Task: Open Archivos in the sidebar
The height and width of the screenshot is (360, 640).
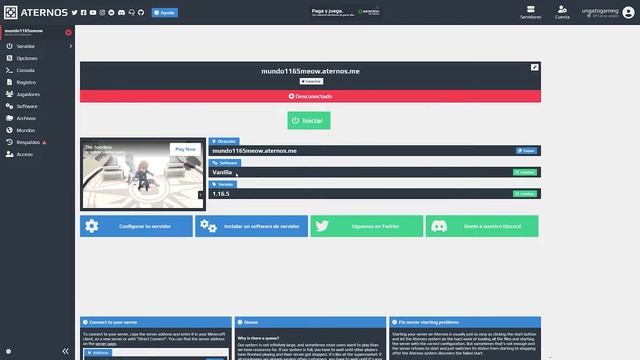Action: (26, 118)
